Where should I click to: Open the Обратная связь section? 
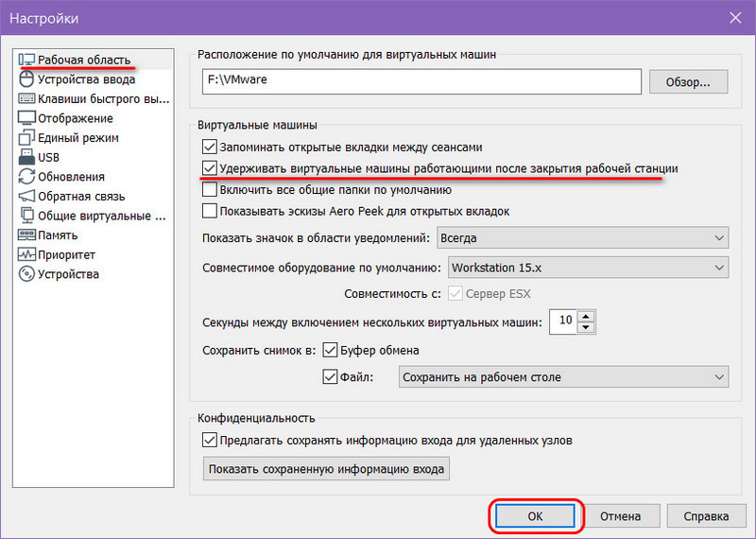[x=81, y=197]
